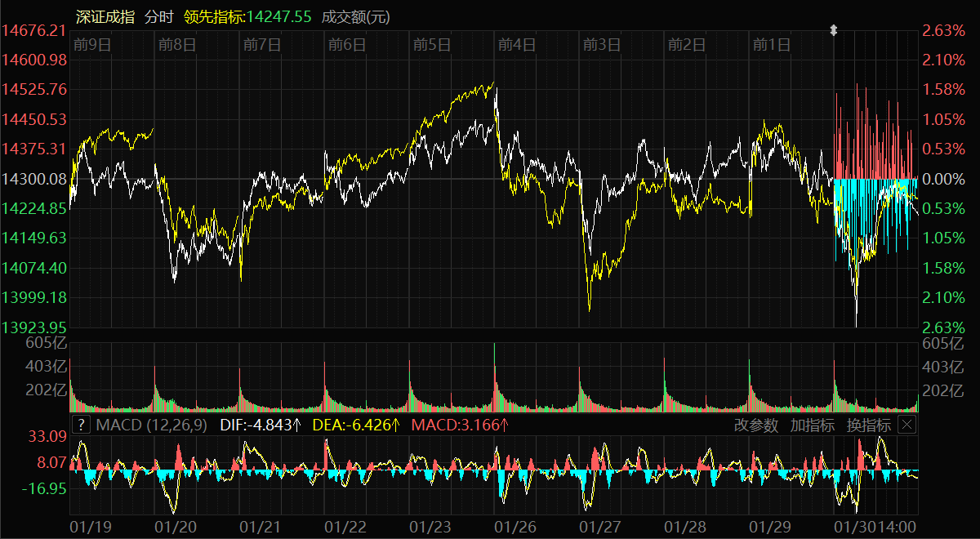Select the 前5日 day section
The width and height of the screenshot is (980, 539).
tap(432, 45)
